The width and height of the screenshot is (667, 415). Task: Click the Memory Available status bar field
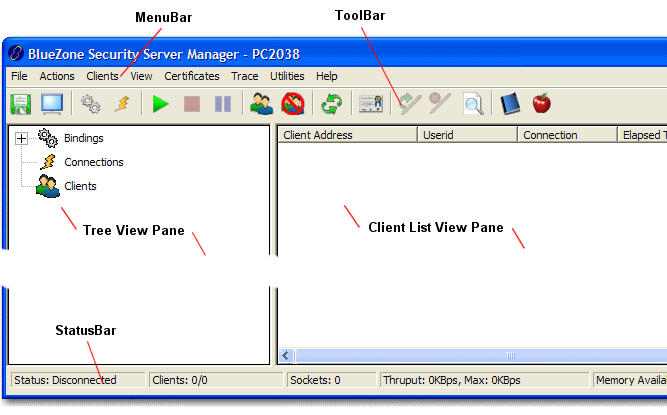630,380
